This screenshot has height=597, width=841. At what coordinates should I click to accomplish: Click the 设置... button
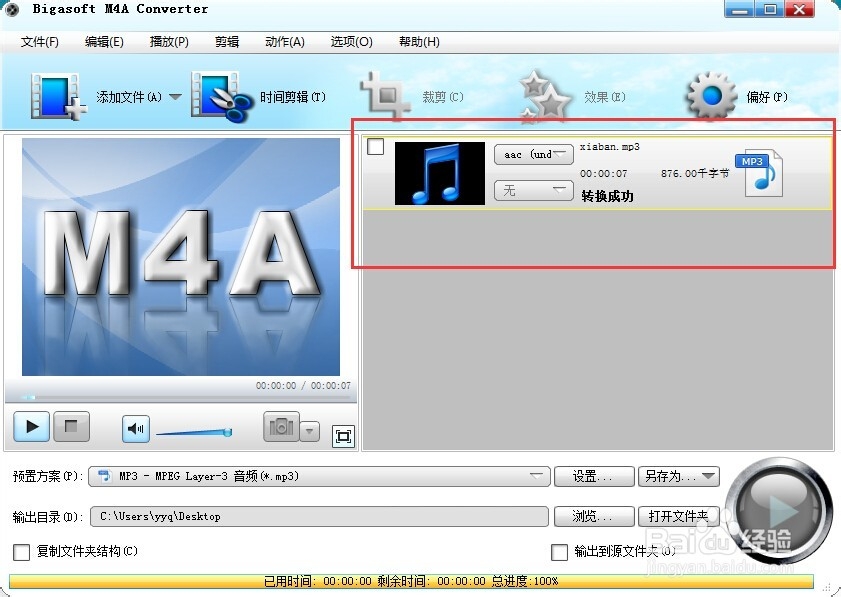pos(594,476)
